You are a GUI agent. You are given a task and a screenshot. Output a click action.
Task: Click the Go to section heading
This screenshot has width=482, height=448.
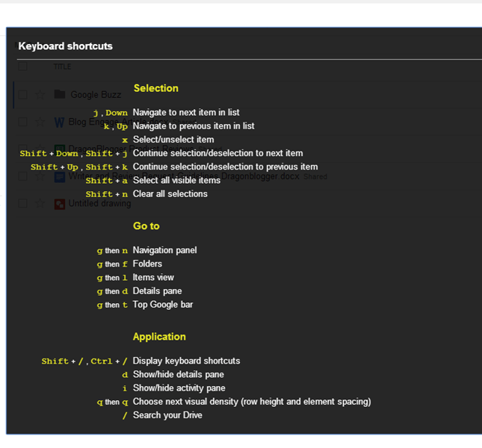146,226
